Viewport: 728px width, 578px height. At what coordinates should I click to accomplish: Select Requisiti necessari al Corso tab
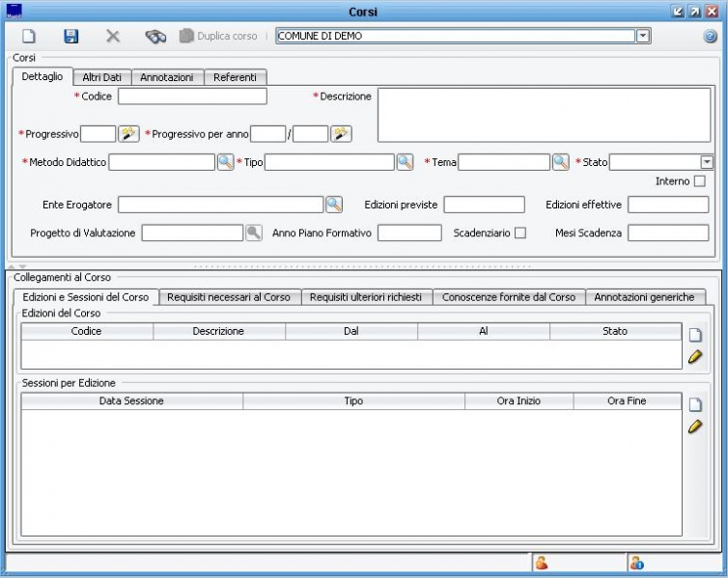(x=228, y=297)
